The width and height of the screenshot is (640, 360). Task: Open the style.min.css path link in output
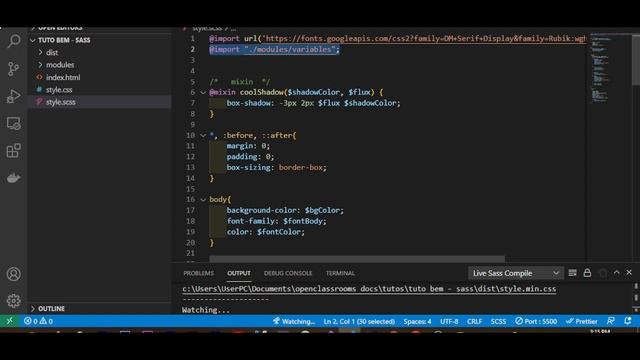point(369,289)
